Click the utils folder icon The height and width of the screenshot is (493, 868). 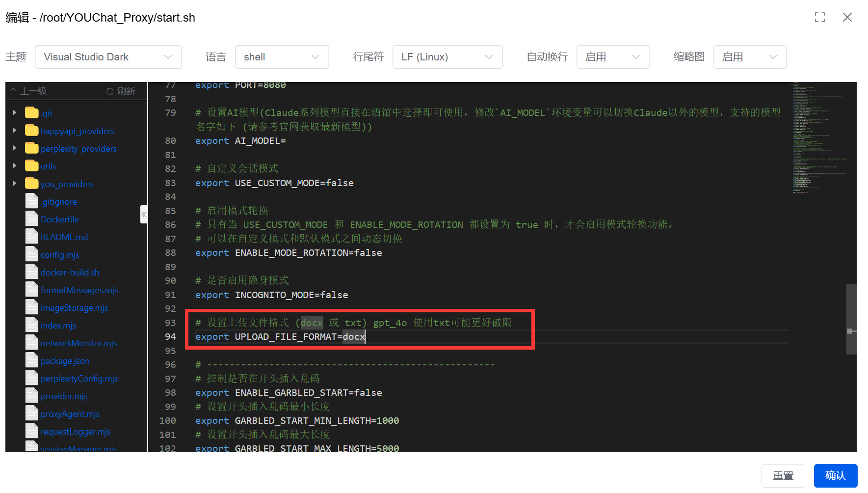[x=32, y=166]
